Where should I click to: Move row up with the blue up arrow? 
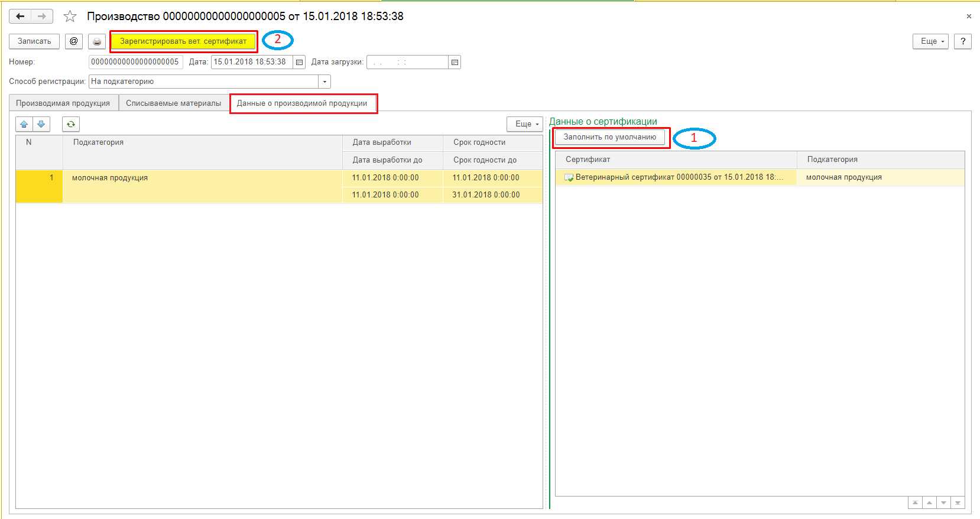pyautogui.click(x=24, y=124)
